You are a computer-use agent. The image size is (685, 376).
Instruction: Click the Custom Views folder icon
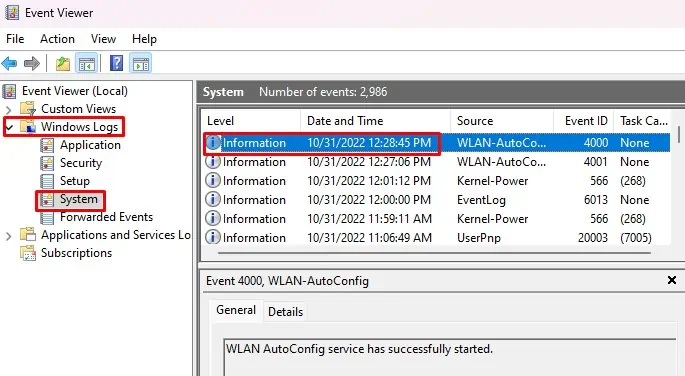[28, 108]
